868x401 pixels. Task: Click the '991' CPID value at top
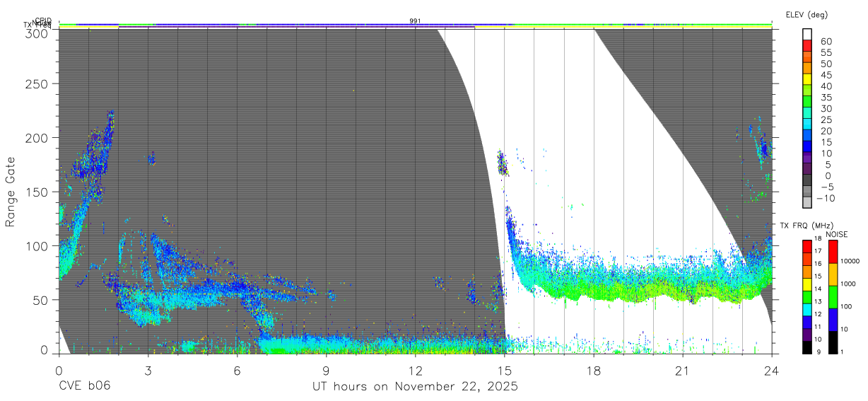[x=416, y=21]
